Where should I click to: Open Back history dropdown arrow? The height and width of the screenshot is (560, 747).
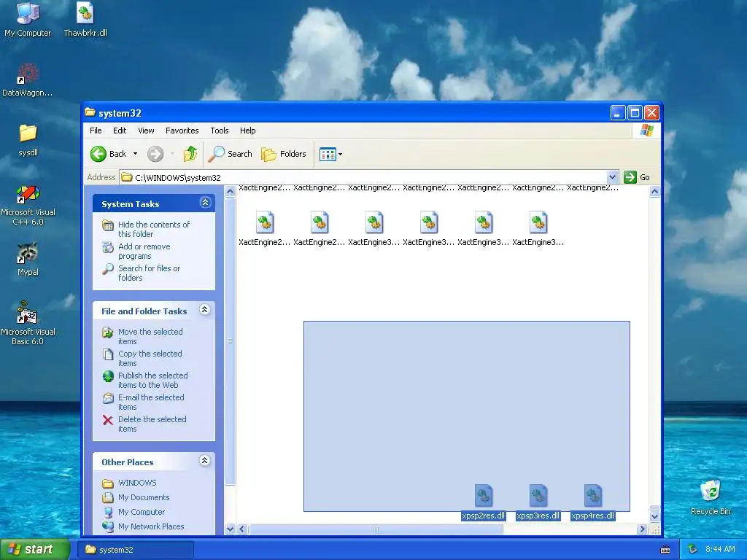point(135,154)
